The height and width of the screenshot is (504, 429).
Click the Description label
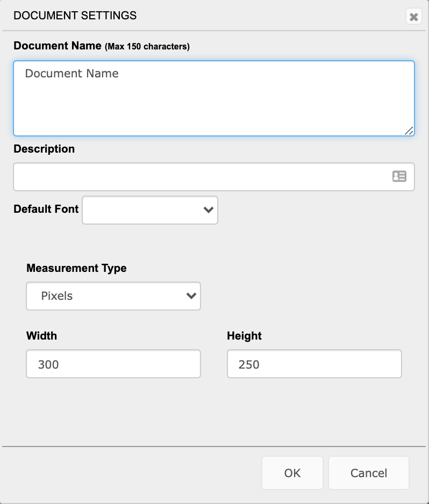click(x=44, y=149)
